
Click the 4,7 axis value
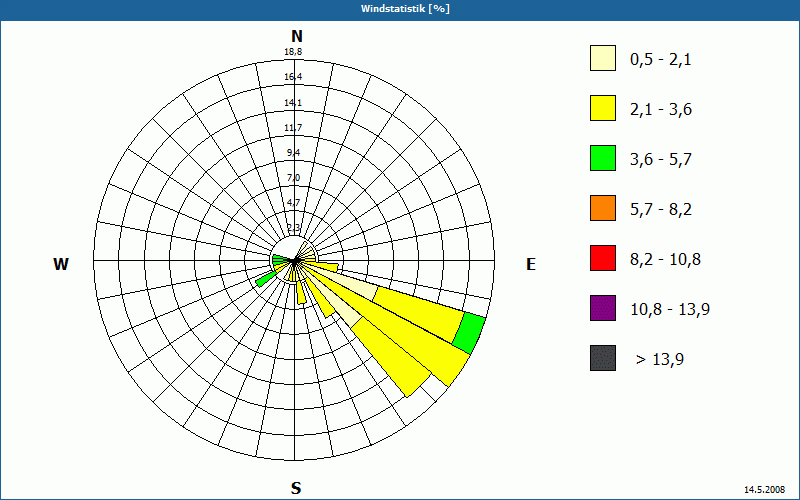293,203
